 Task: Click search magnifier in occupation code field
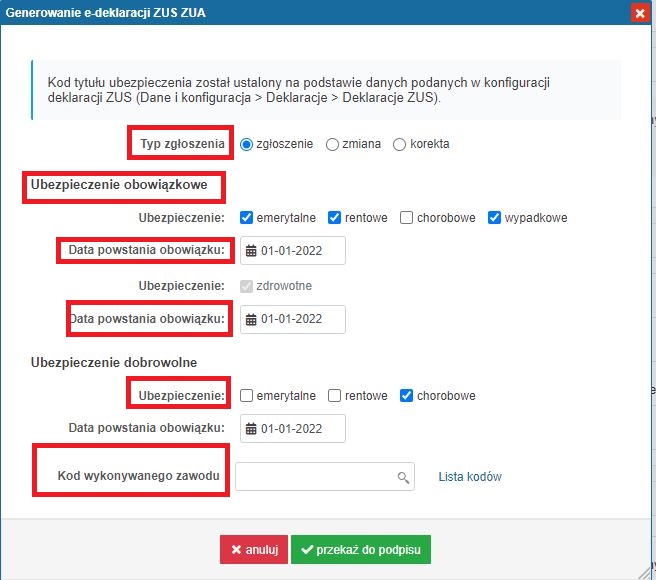point(403,477)
